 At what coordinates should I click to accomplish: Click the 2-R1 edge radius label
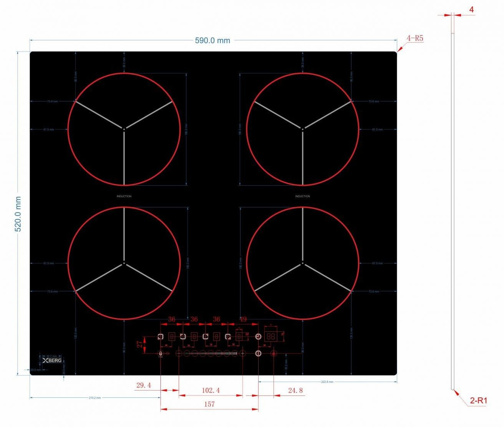coord(479,400)
